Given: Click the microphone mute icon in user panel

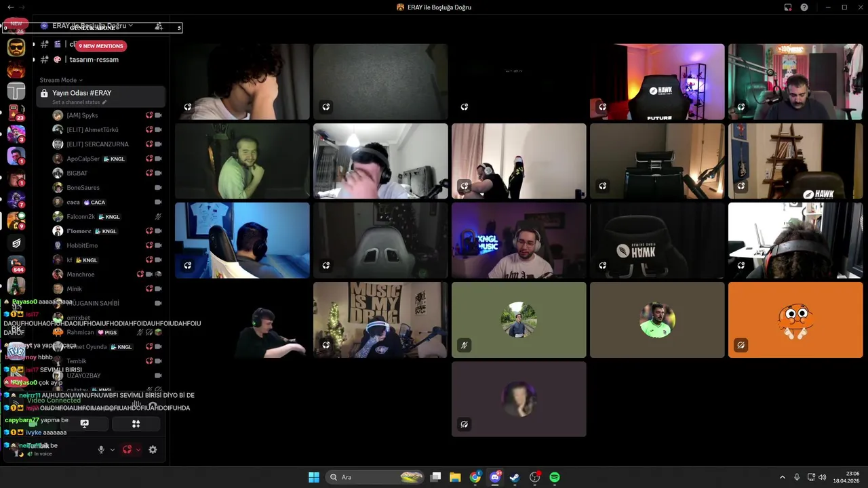Looking at the screenshot, I should [101, 449].
